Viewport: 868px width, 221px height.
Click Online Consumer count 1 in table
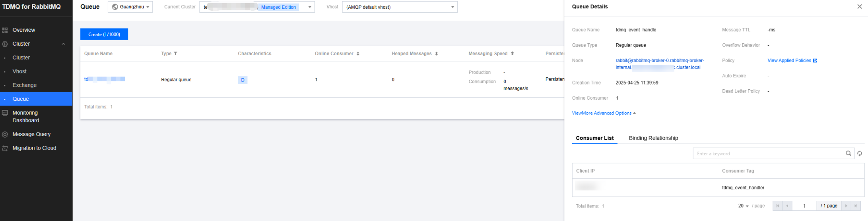tap(316, 80)
